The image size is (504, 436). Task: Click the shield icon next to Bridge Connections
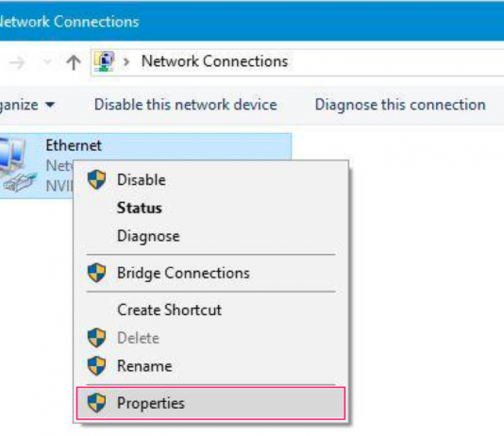pyautogui.click(x=96, y=273)
